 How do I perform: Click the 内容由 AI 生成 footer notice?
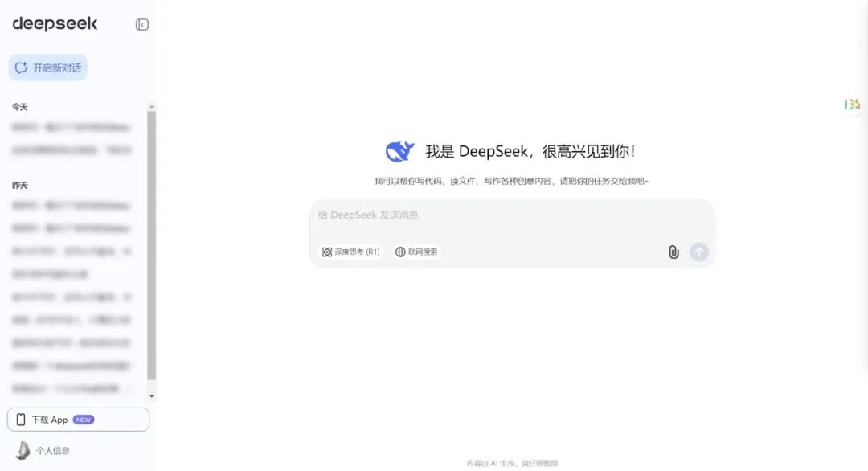pyautogui.click(x=512, y=463)
